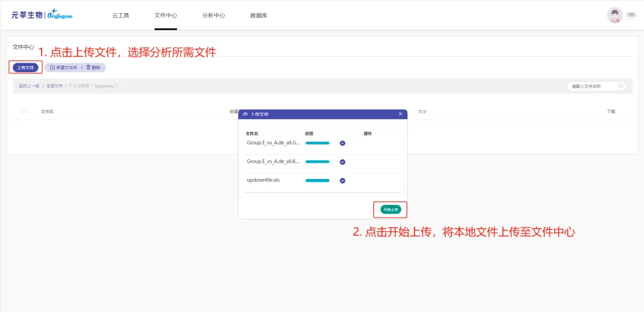Open 个人文件夹 in breadcrumb
The image size is (644, 312).
tap(79, 86)
